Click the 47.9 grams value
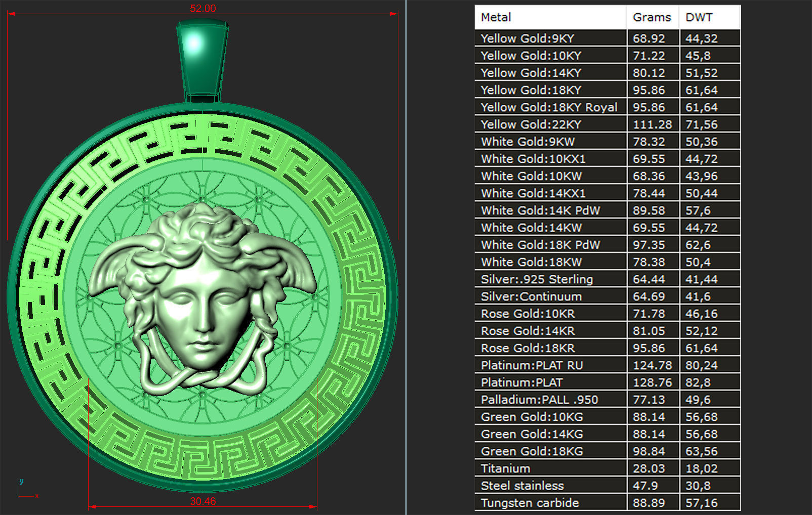The image size is (812, 515). pyautogui.click(x=645, y=486)
